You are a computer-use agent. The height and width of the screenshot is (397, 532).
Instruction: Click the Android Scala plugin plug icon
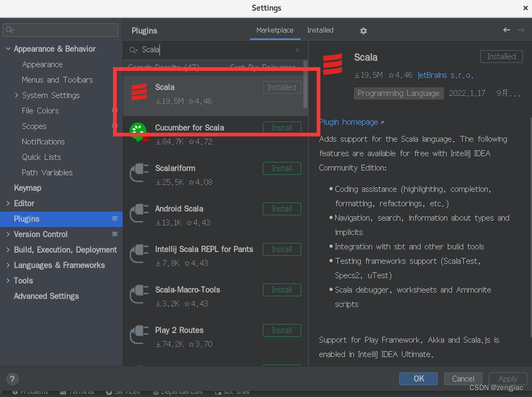pos(140,213)
